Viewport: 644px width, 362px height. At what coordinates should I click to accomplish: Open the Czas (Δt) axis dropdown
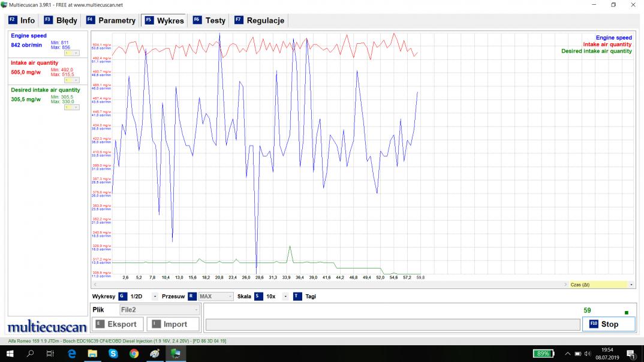pyautogui.click(x=631, y=285)
